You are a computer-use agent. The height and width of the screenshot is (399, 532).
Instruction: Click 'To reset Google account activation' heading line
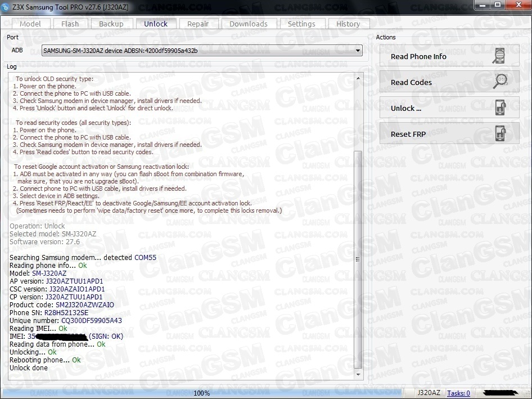tap(101, 167)
